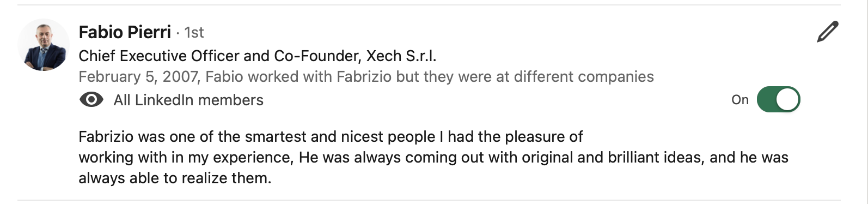Click the 'On' label beside the switch
Image resolution: width=868 pixels, height=204 pixels.
click(x=740, y=100)
